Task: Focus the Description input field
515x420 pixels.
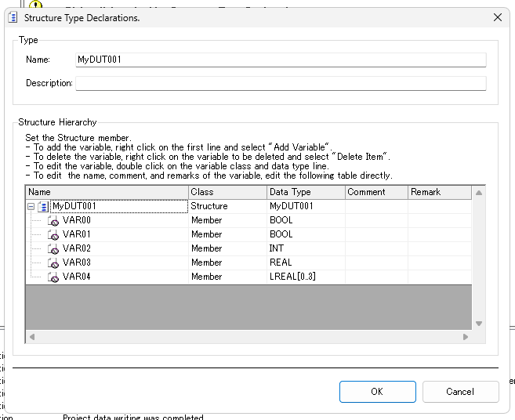Action: click(281, 83)
